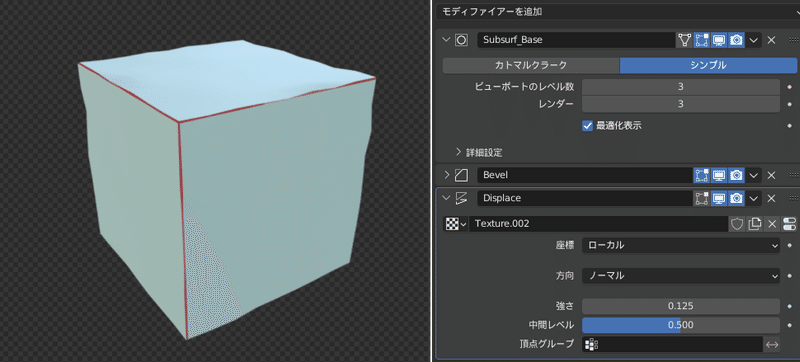This screenshot has width=800, height=362.
Task: Open Displace modifier options dropdown arrow
Action: tap(754, 198)
